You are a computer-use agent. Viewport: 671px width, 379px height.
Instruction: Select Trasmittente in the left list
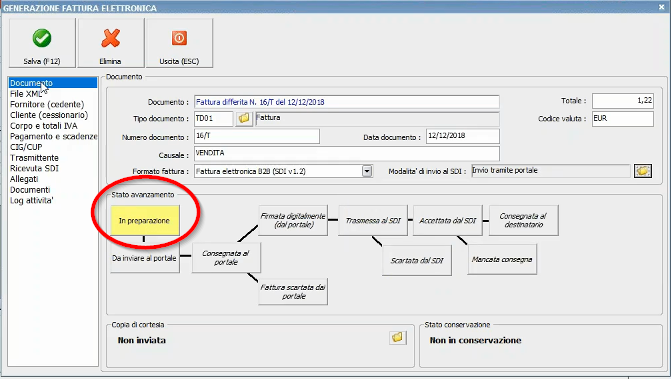tap(53, 158)
